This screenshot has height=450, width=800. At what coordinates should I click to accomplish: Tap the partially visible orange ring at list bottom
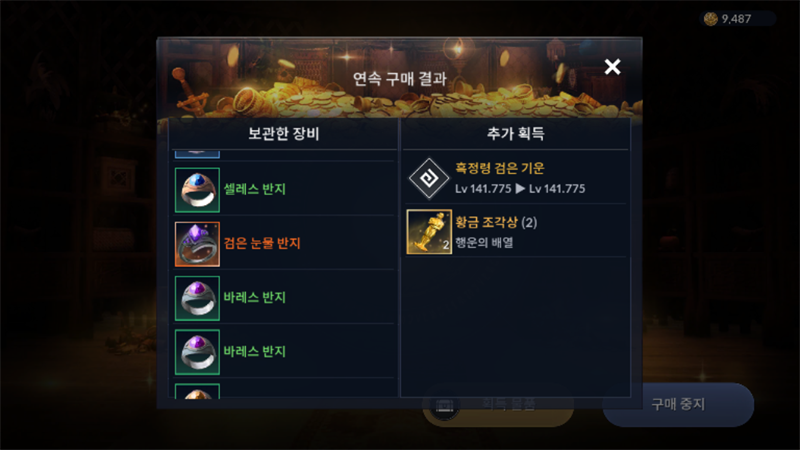pos(197,390)
